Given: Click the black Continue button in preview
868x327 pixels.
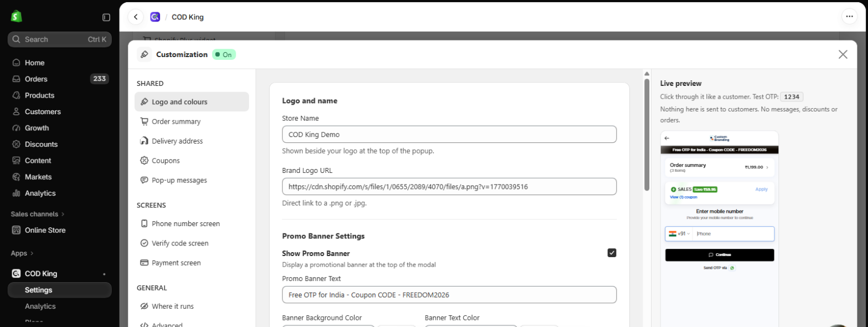Looking at the screenshot, I should 720,255.
